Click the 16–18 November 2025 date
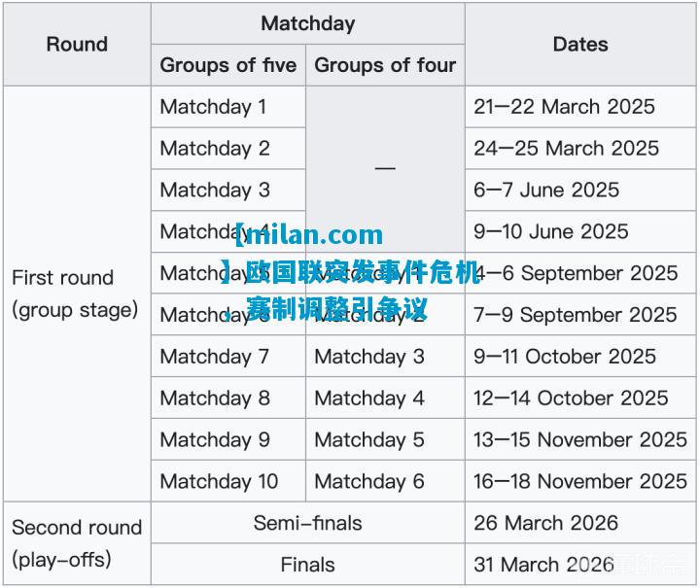The height and width of the screenshot is (588, 700). point(580,481)
